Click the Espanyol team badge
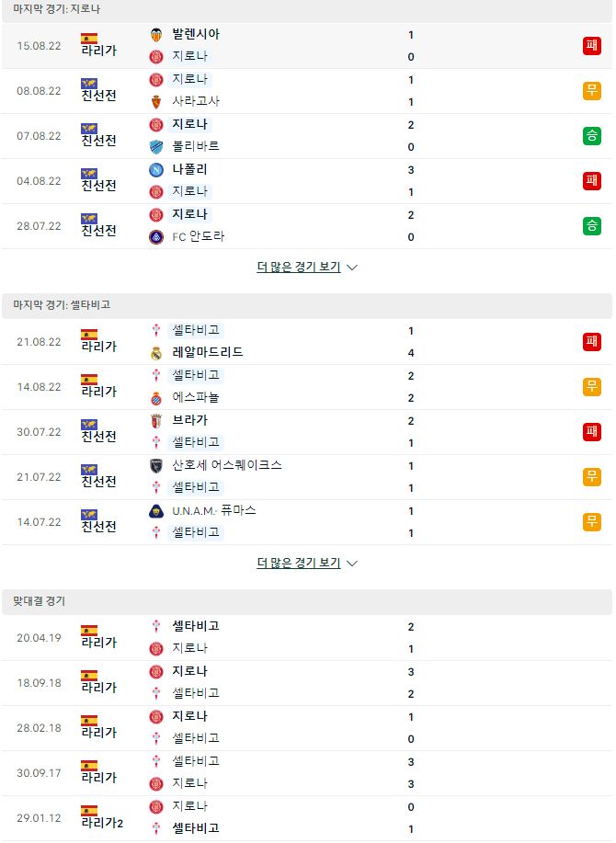The image size is (616, 843). [156, 398]
